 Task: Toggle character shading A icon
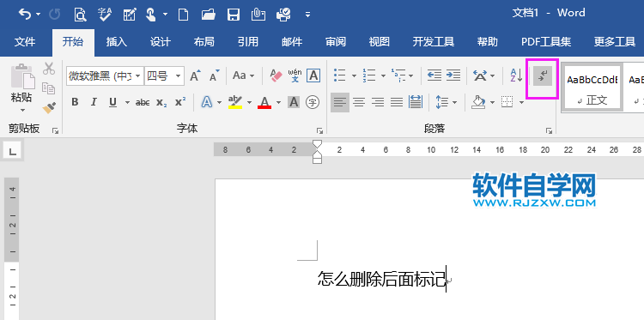[294, 102]
